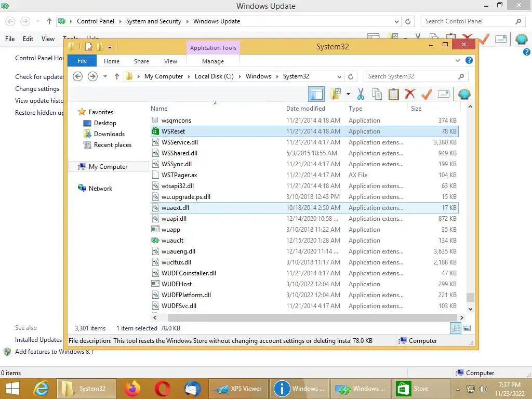Select the WSReset application file
The height and width of the screenshot is (399, 532).
304,131
